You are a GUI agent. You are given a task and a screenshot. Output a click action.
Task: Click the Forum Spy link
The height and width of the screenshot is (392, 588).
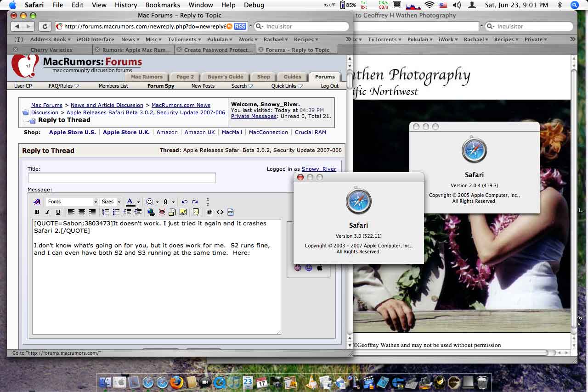[161, 86]
